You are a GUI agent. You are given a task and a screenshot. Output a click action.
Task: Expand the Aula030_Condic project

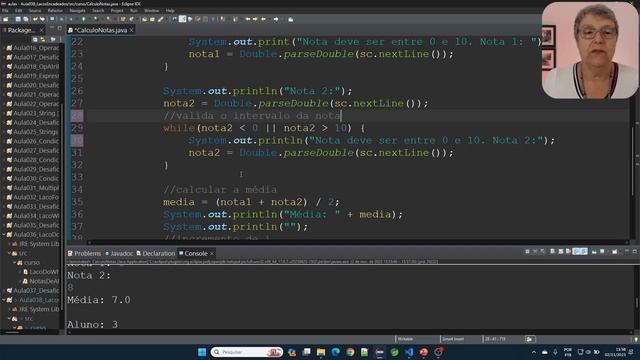(x=4, y=178)
